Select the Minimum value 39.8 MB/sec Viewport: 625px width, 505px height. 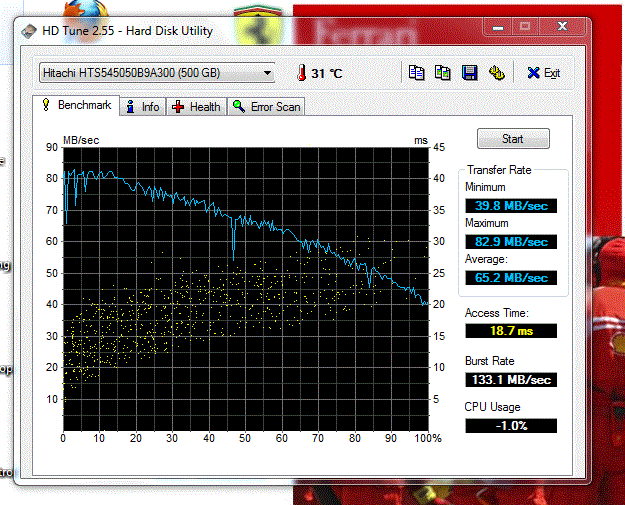coord(511,206)
